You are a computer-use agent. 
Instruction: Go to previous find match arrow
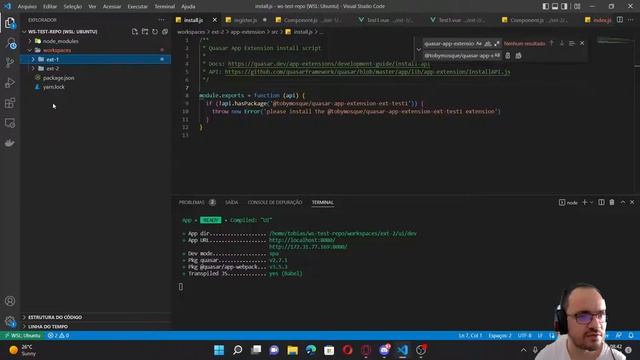coord(551,43)
